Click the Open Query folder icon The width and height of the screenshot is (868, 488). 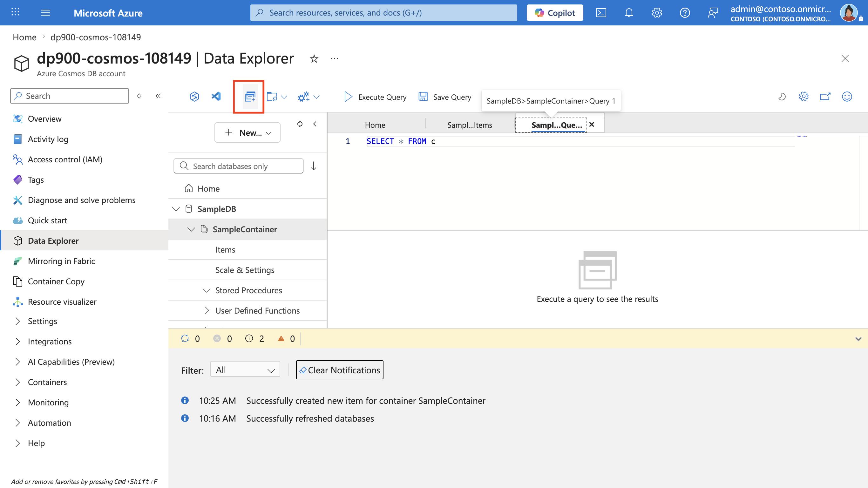(x=272, y=97)
